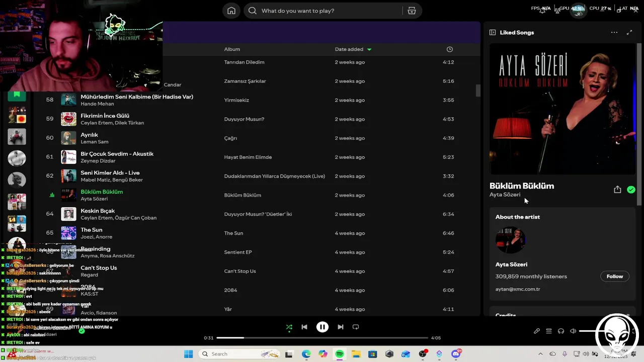
Task: Open the play queue
Action: point(549,331)
